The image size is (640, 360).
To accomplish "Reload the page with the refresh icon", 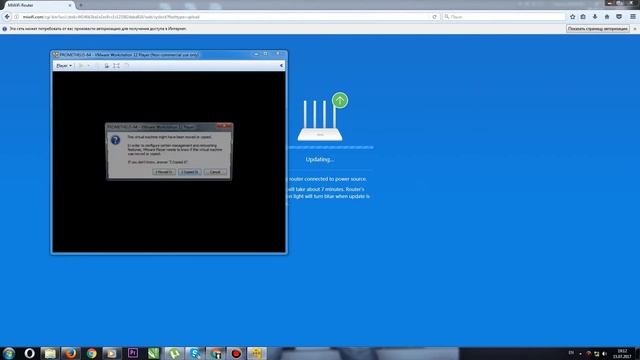I will click(434, 17).
